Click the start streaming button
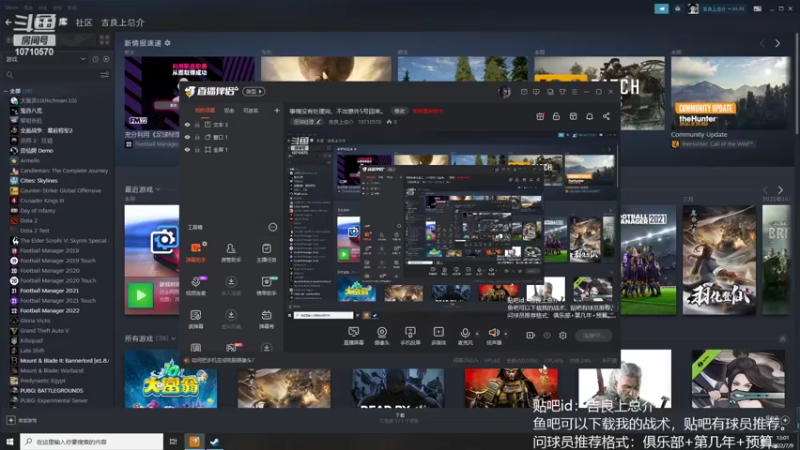This screenshot has width=800, height=450. point(593,335)
